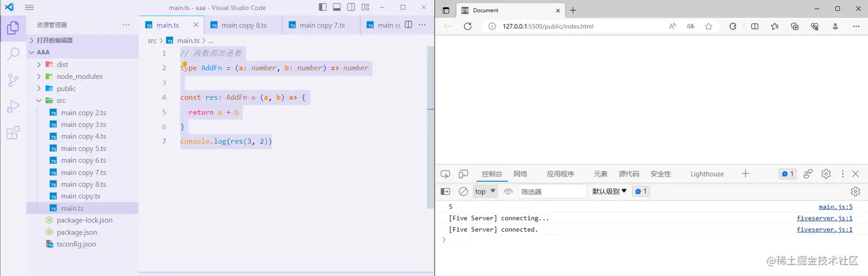Select the main.ts editor tab
This screenshot has width=868, height=276.
point(172,25)
